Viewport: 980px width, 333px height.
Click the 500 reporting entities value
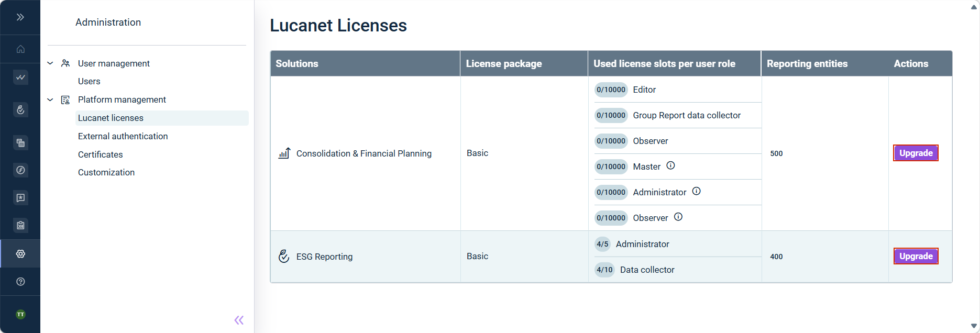click(x=776, y=153)
